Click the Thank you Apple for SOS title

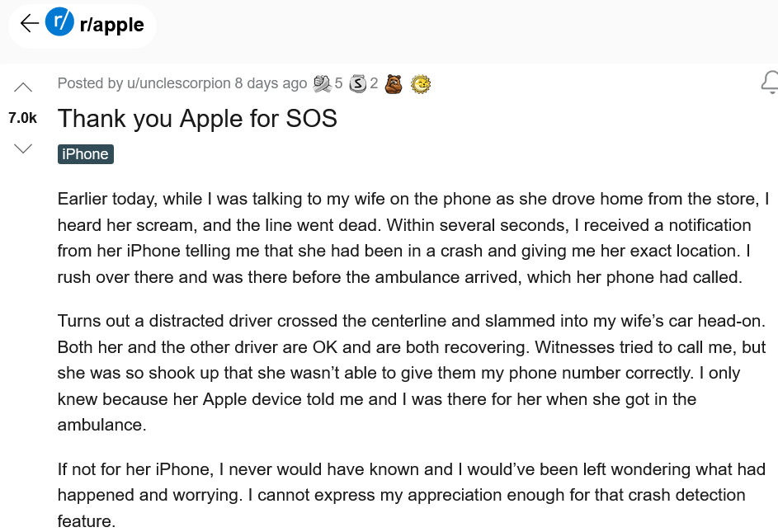pyautogui.click(x=197, y=119)
